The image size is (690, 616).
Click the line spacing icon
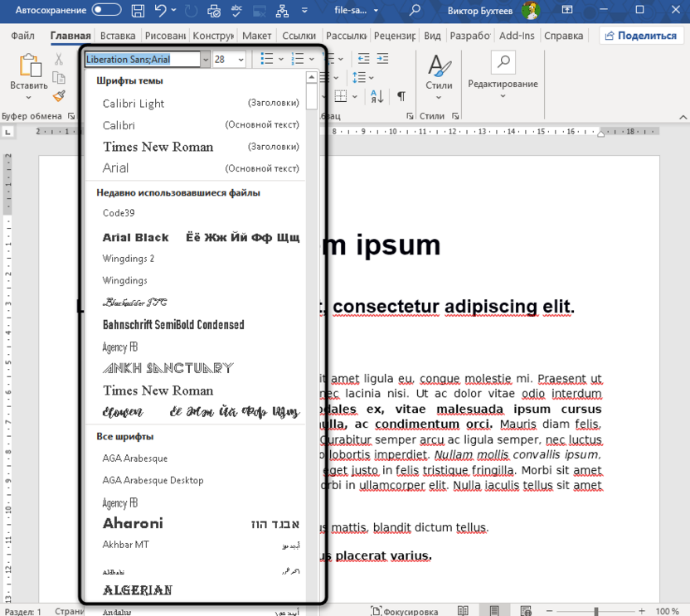359,77
